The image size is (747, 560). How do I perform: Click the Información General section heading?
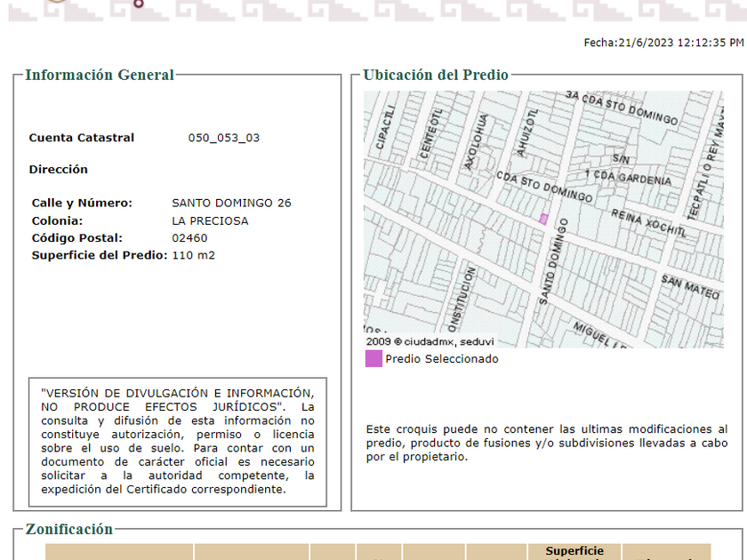tap(100, 76)
